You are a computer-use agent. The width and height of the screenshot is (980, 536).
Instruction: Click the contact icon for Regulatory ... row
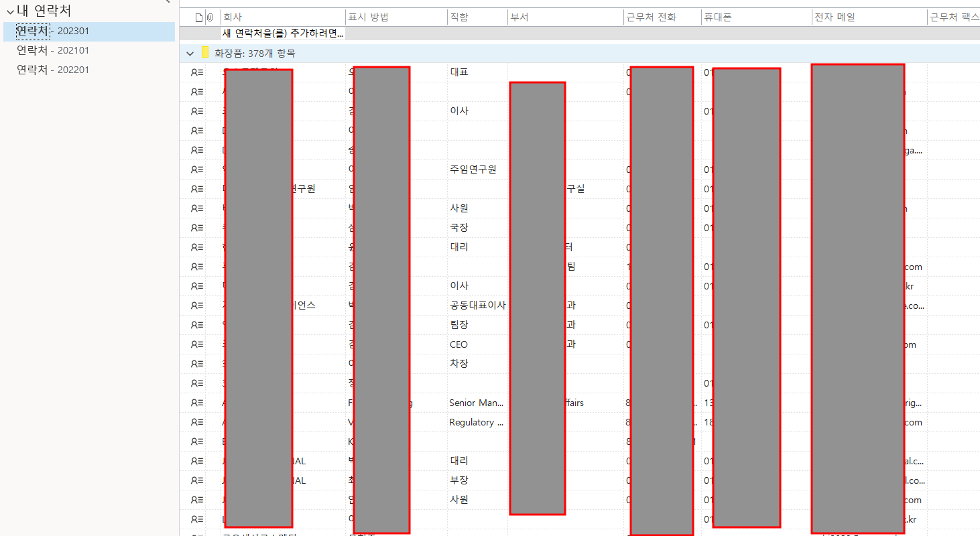click(197, 422)
